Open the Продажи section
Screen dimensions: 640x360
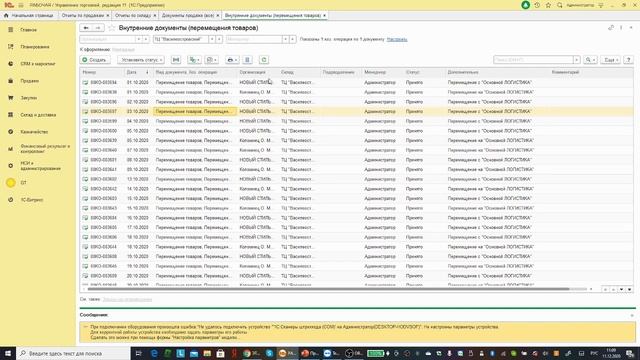(x=29, y=81)
